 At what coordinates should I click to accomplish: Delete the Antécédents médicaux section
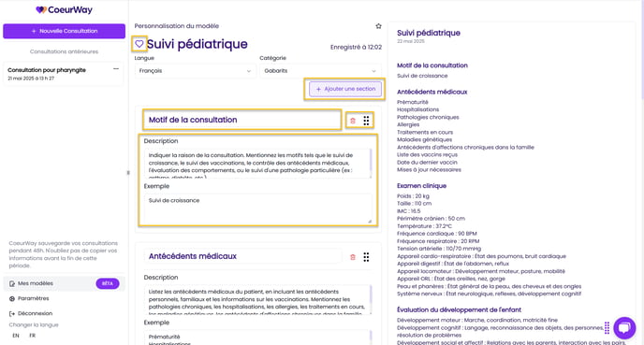(352, 257)
